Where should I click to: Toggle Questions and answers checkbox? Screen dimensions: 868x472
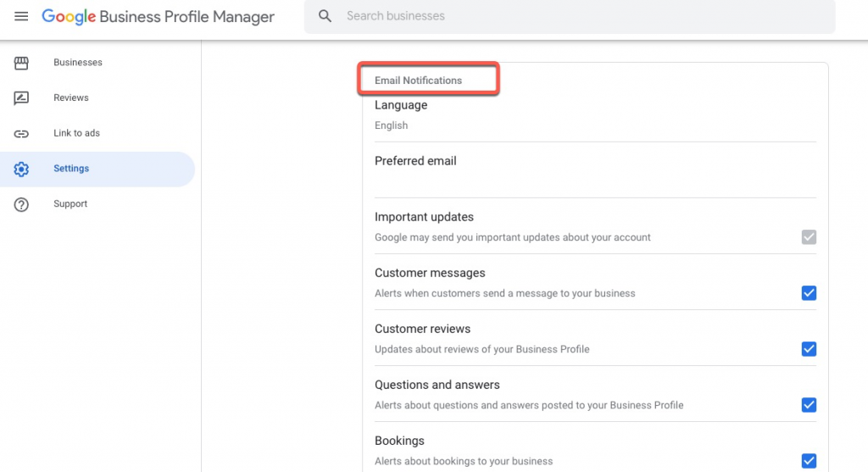809,404
